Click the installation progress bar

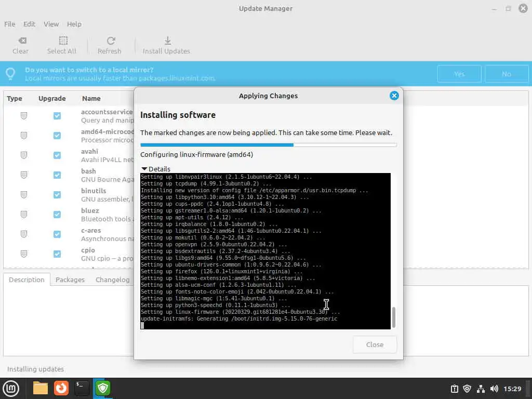point(269,145)
